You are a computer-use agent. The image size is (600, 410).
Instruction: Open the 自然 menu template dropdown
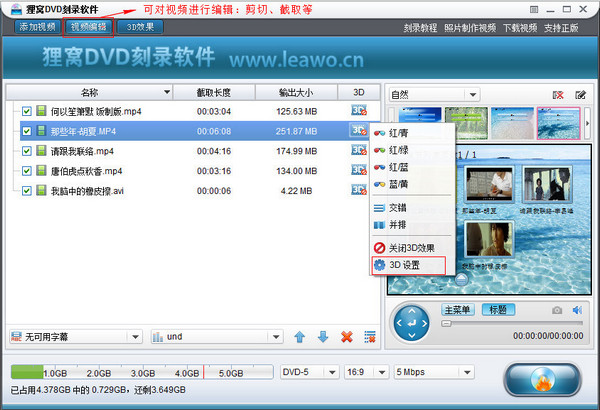click(x=435, y=95)
